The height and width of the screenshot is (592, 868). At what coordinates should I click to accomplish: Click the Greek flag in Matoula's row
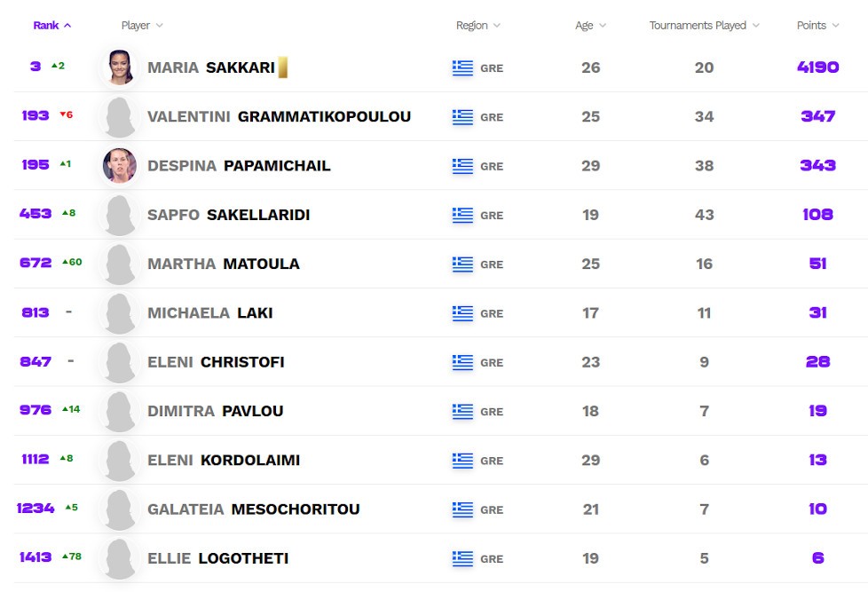click(x=462, y=264)
